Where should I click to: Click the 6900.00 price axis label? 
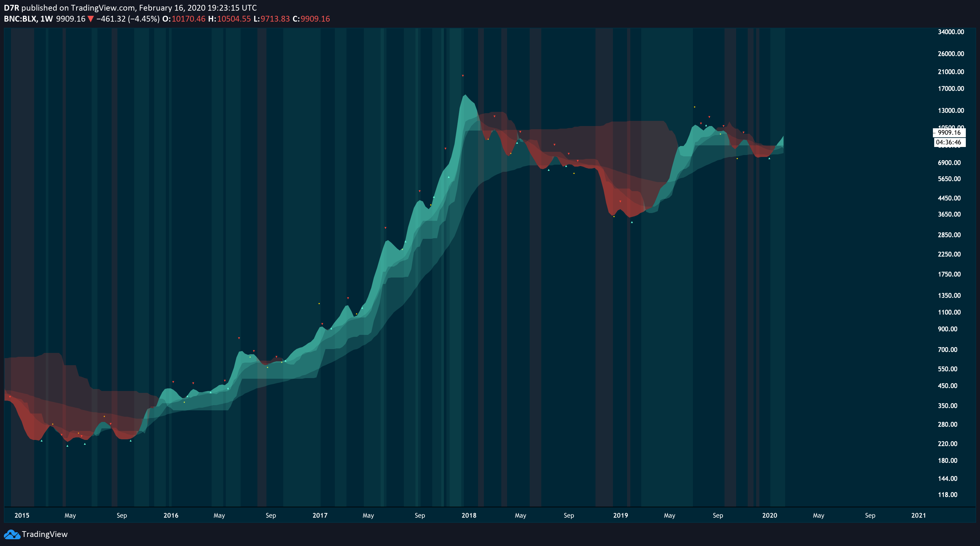point(949,163)
